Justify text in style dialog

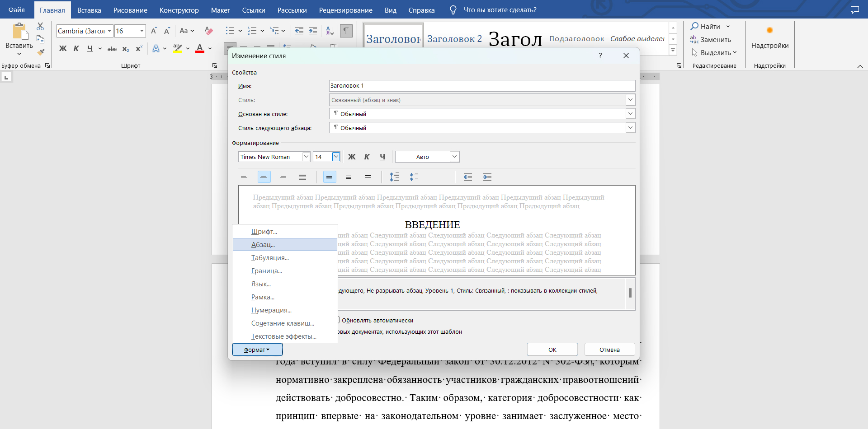[302, 177]
